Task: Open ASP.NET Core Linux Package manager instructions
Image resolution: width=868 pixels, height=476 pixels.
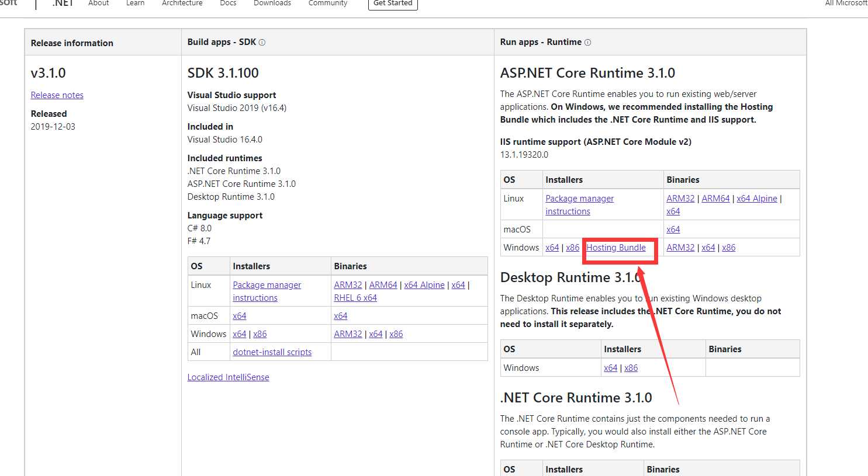Action: point(580,205)
